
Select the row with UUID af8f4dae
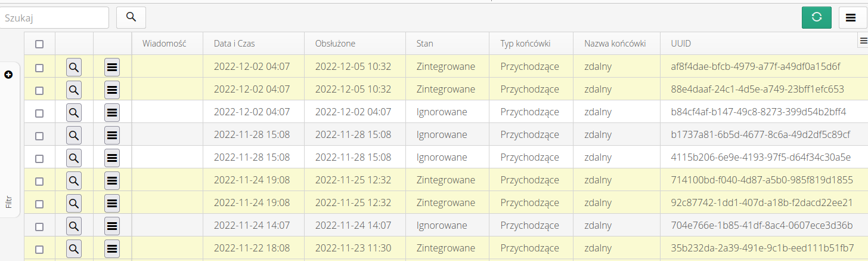click(x=39, y=67)
